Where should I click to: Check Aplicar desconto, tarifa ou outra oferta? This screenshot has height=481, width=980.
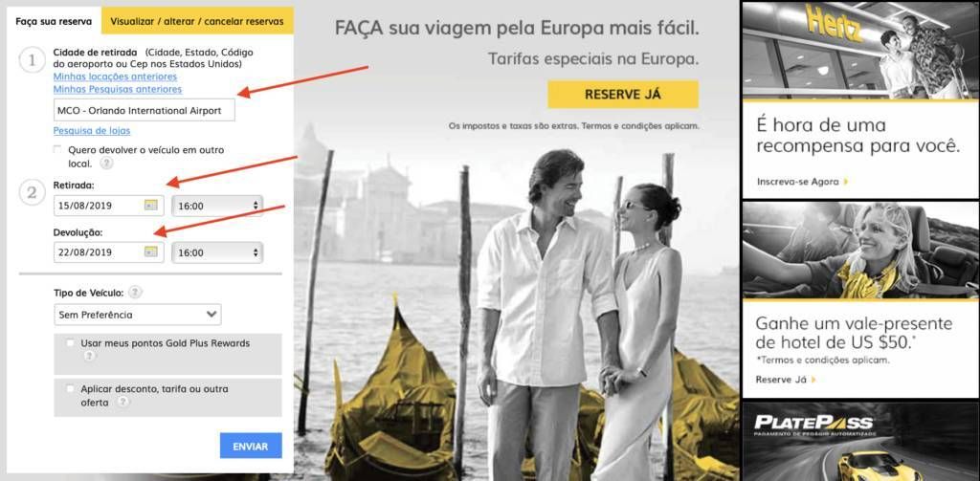tap(70, 388)
